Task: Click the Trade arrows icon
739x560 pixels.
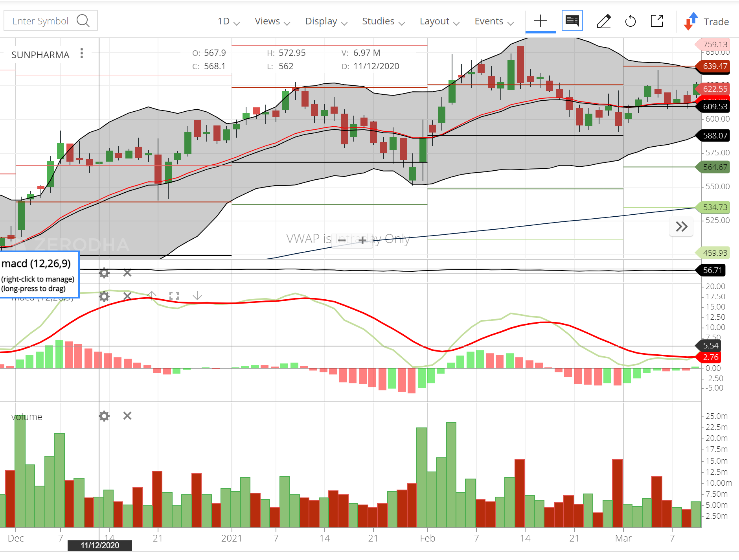Action: coord(691,21)
